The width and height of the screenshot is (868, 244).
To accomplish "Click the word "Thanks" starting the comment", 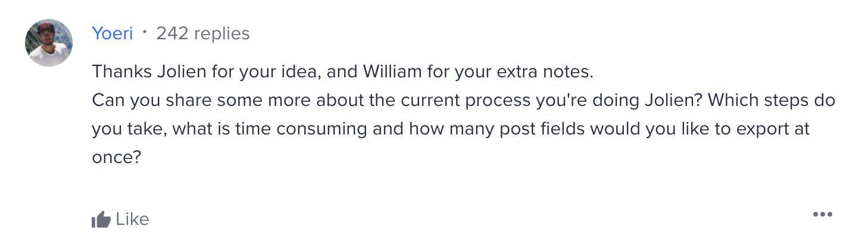I will [121, 73].
